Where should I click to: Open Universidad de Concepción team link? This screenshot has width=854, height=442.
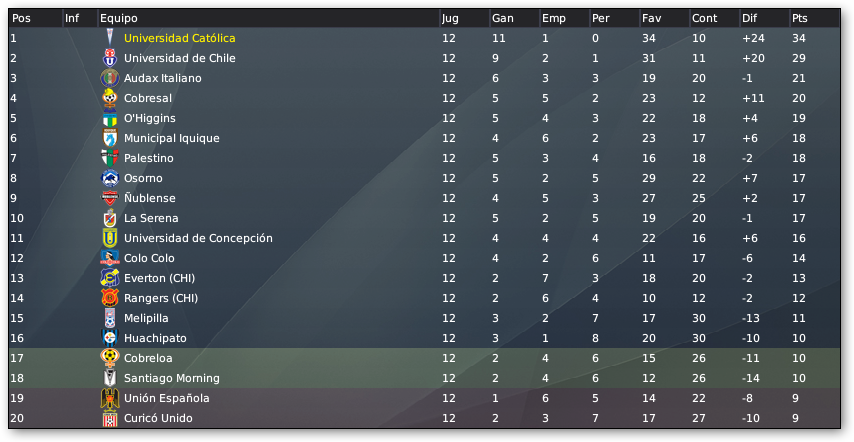point(198,238)
